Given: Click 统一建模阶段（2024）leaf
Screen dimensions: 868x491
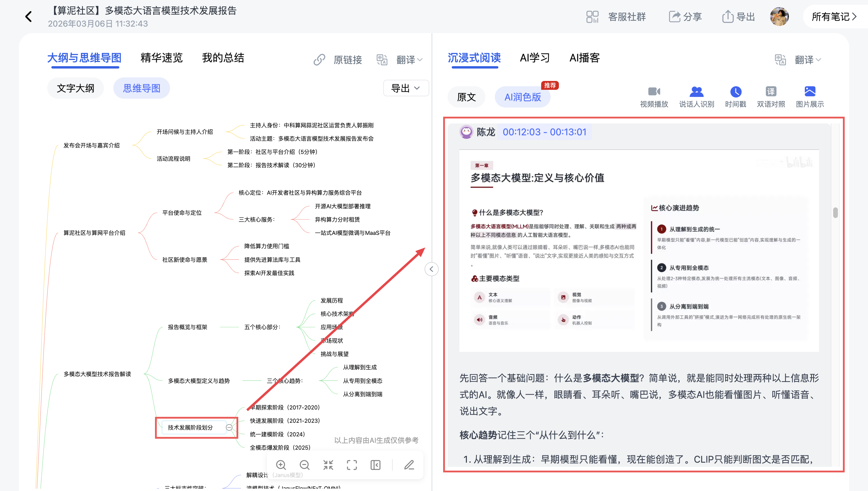Looking at the screenshot, I should click(x=277, y=434).
